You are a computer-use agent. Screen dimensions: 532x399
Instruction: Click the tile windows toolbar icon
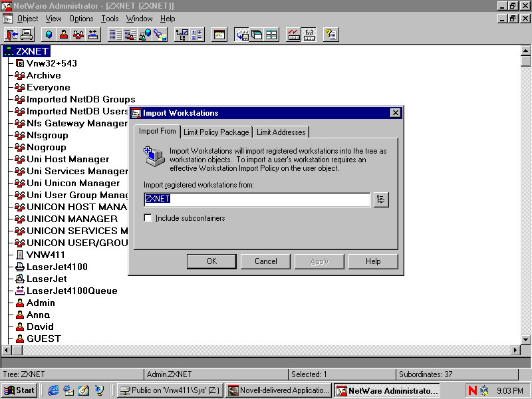coord(271,35)
